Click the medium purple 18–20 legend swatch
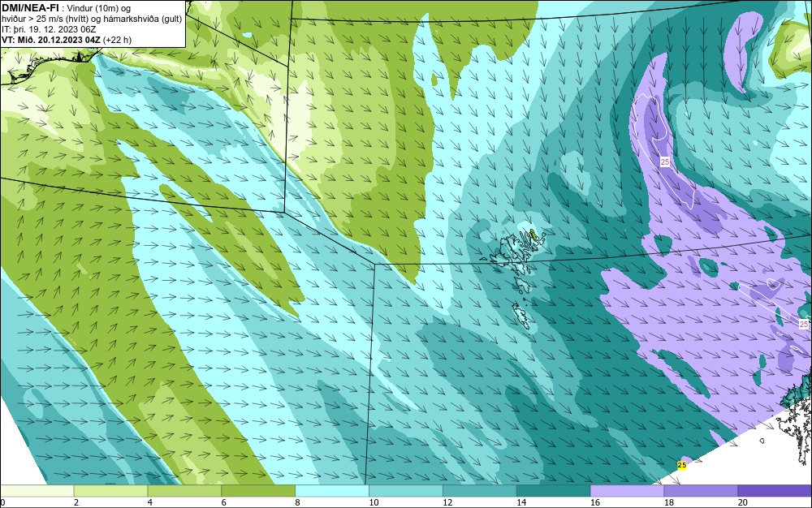812x508 pixels. coord(701,491)
